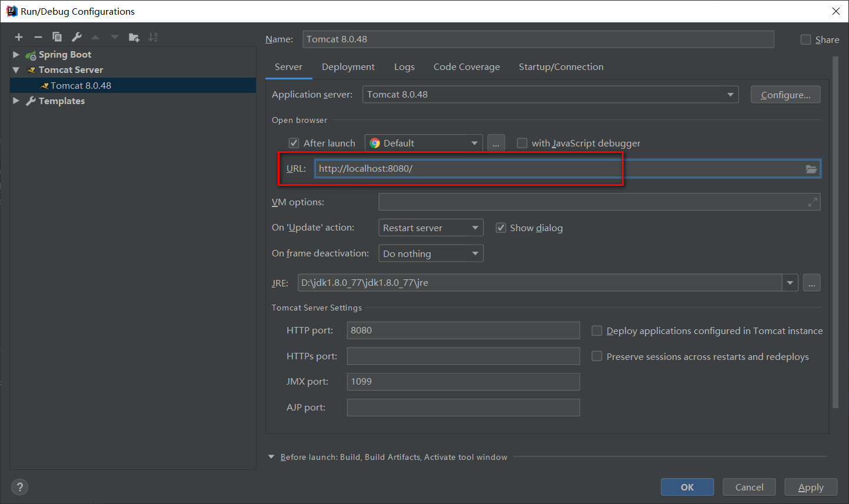The width and height of the screenshot is (849, 504).
Task: Click the Apply button
Action: 811,487
